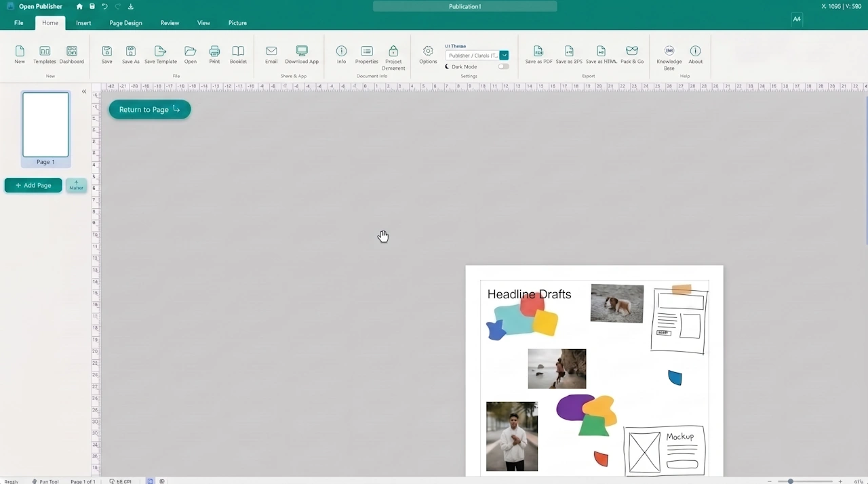This screenshot has width=868, height=484.
Task: Export with Save as HTML
Action: [x=601, y=55]
